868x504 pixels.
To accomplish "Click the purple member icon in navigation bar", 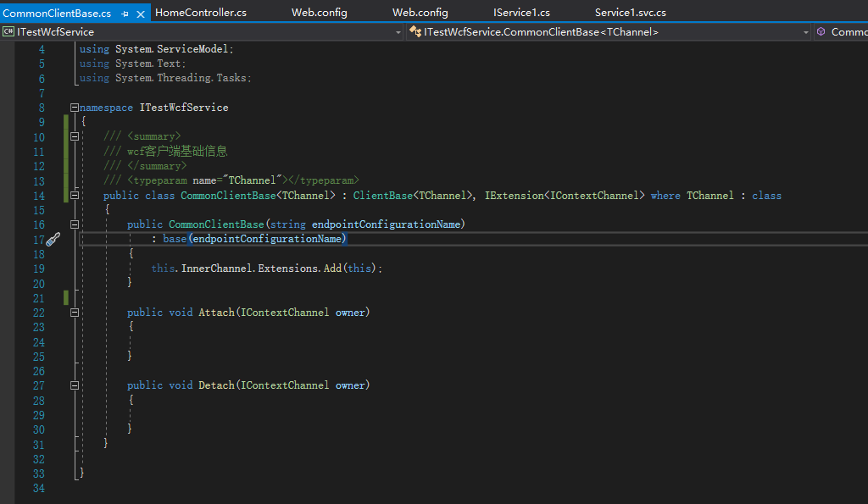I will click(x=821, y=32).
